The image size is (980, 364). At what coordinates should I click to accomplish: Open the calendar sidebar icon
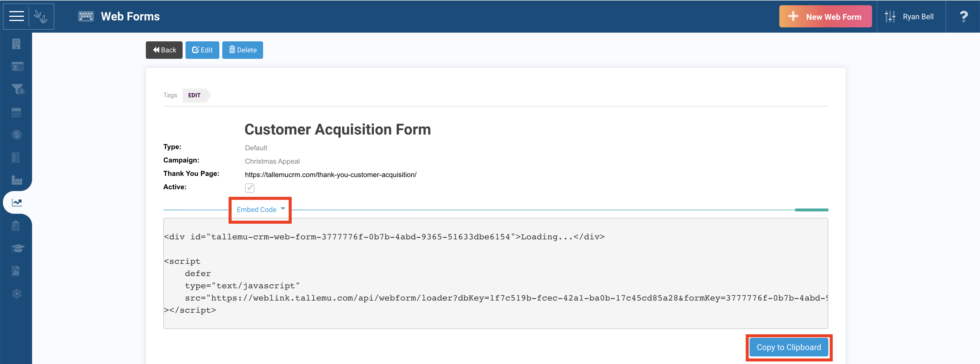coord(16,112)
